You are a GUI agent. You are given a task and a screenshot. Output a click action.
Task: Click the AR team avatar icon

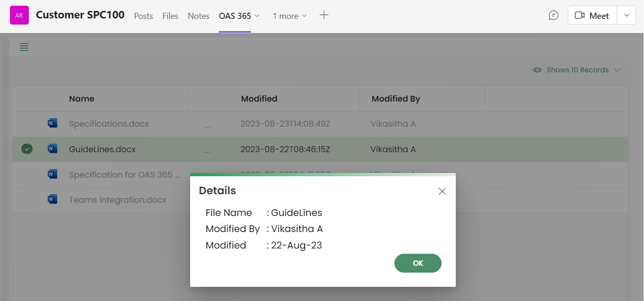(x=19, y=16)
